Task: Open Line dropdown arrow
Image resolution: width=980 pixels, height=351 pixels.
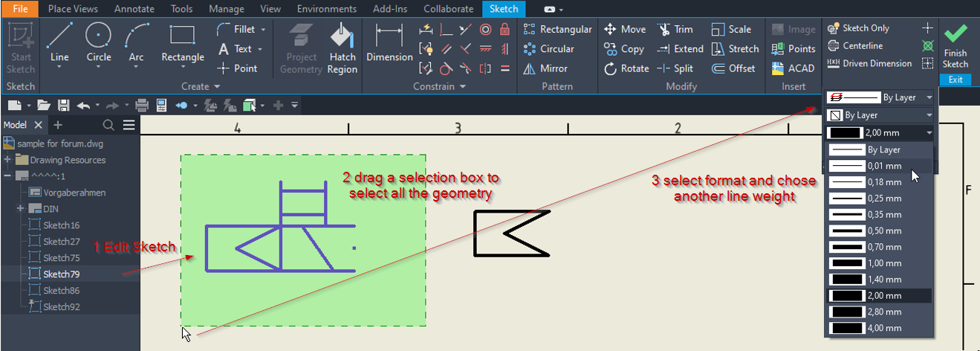Action: coord(59,68)
